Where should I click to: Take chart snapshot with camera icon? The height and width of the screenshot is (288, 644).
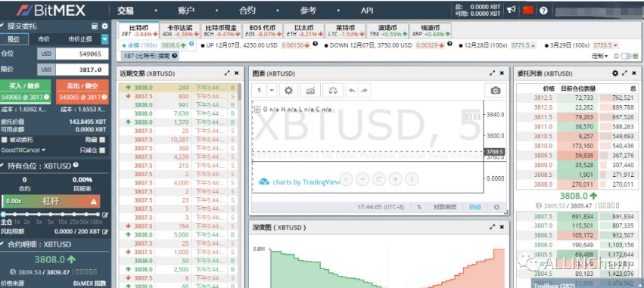496,90
